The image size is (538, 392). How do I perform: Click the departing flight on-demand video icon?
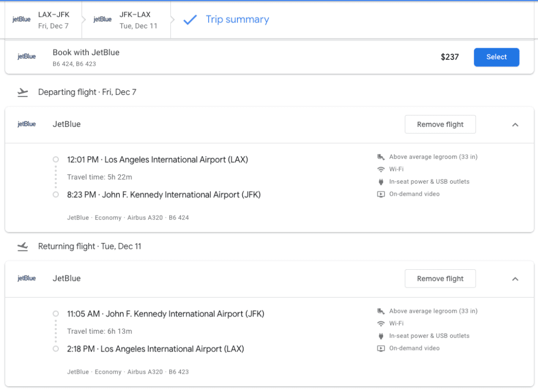point(381,194)
